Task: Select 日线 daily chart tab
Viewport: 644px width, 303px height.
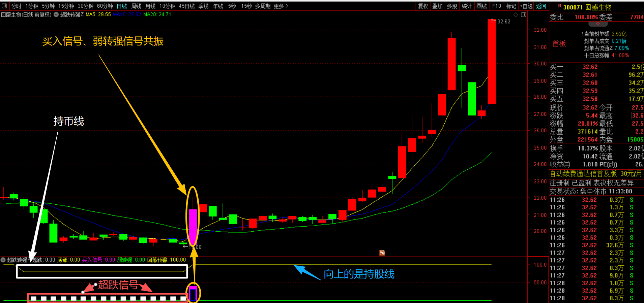Action: [x=122, y=6]
